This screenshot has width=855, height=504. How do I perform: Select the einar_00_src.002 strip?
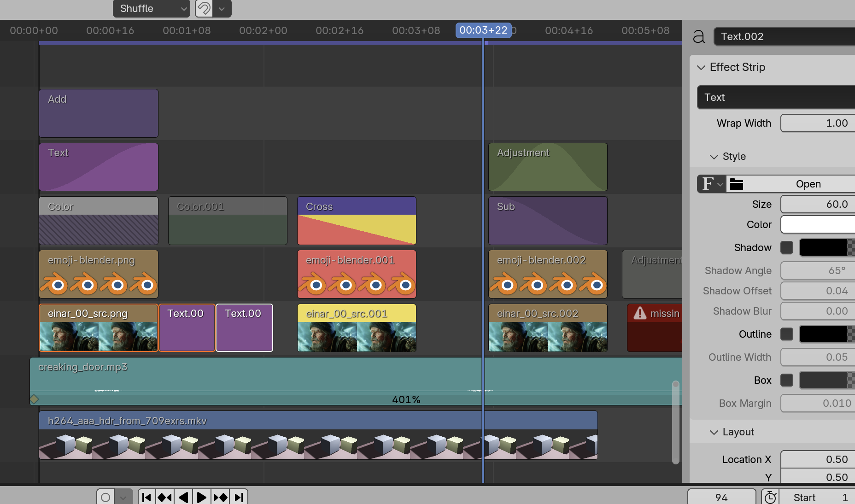point(548,328)
